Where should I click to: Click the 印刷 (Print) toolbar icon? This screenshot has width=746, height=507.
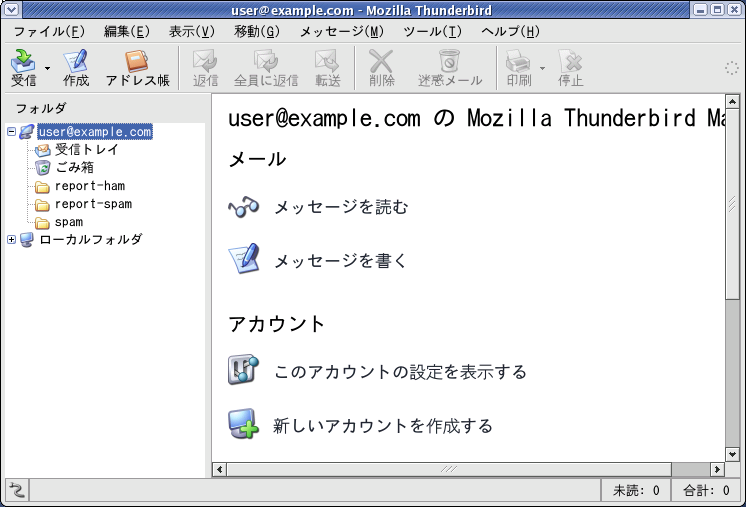519,68
